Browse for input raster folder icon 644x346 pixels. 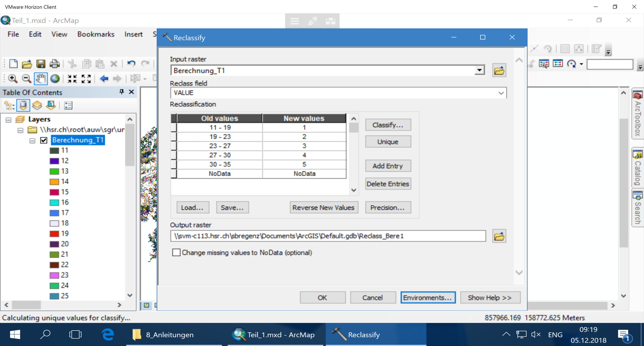coord(499,70)
